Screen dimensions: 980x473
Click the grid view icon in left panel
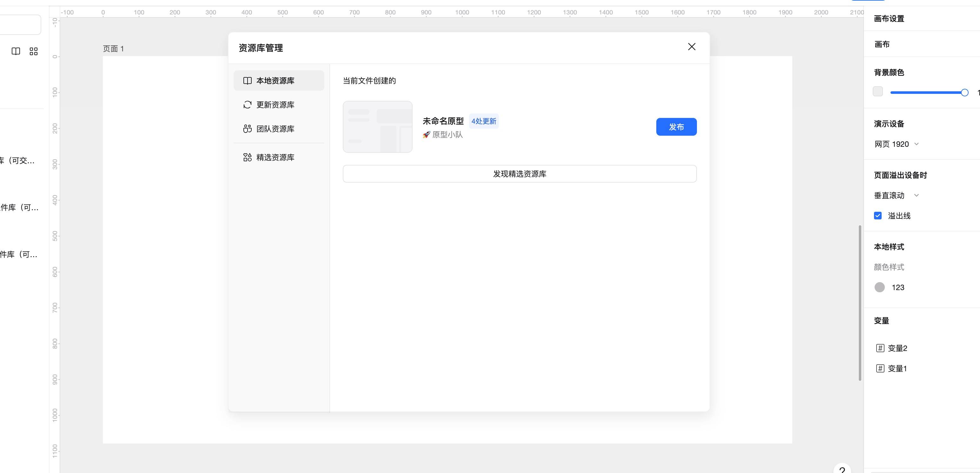(33, 51)
